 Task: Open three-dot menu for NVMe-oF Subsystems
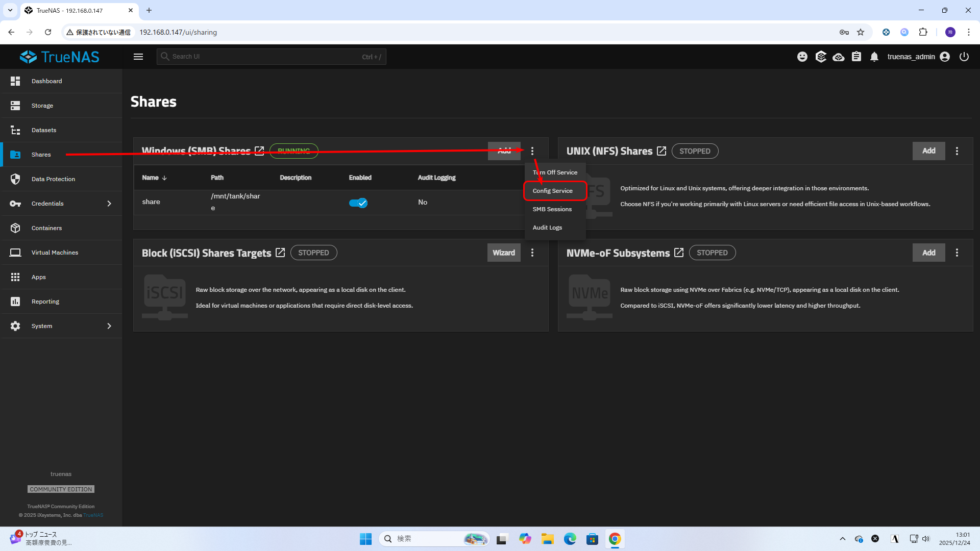tap(957, 253)
